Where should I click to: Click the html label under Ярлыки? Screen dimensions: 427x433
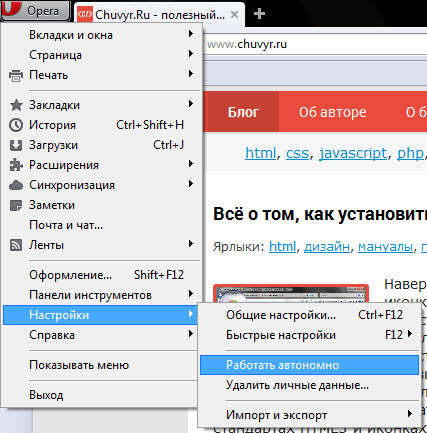(282, 247)
